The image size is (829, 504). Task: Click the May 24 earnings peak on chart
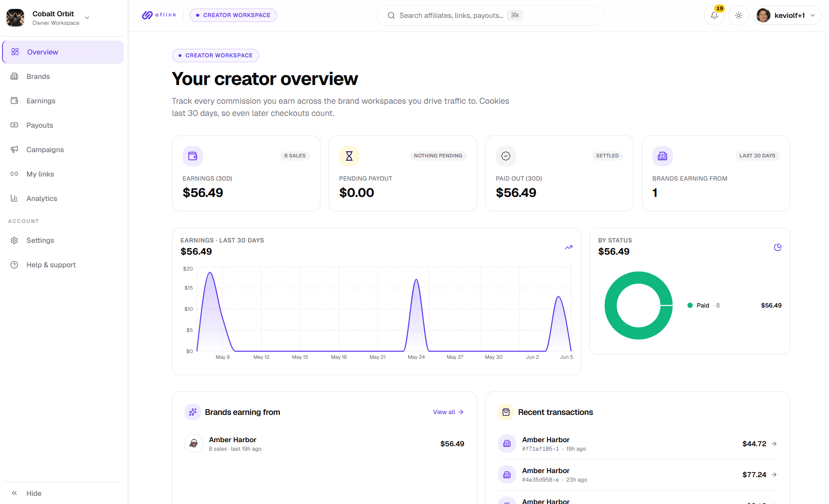416,280
